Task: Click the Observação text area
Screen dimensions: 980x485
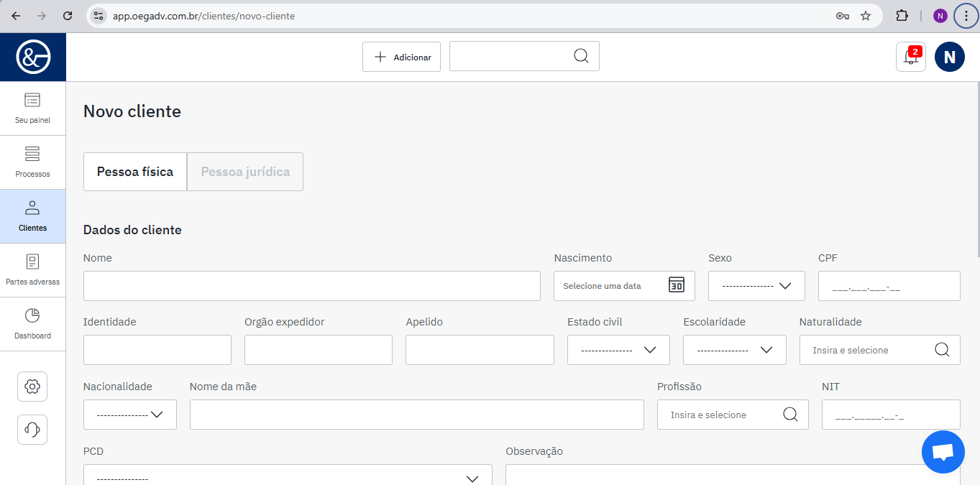Action: tap(733, 475)
